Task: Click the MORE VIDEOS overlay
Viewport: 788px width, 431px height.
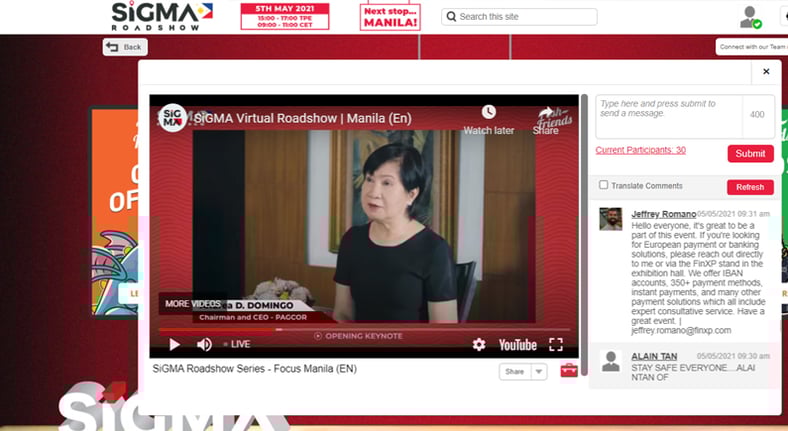Action: (x=192, y=303)
